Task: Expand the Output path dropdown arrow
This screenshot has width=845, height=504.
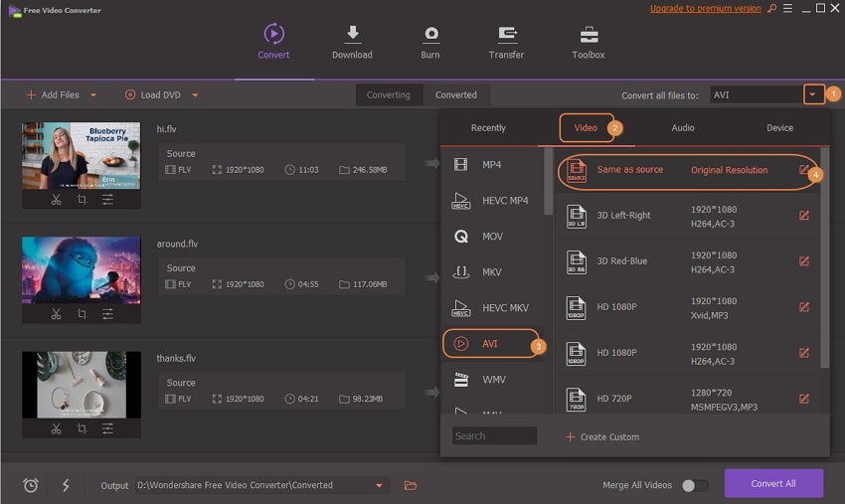Action: coord(380,486)
